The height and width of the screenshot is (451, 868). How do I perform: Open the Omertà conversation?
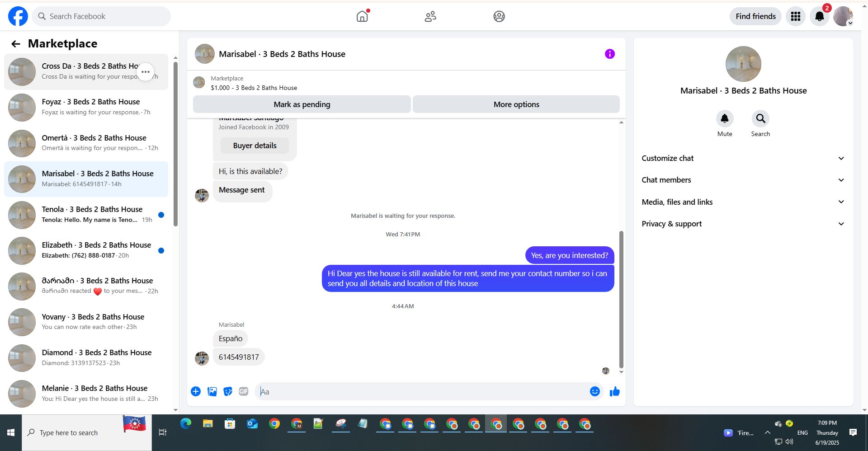coord(86,143)
